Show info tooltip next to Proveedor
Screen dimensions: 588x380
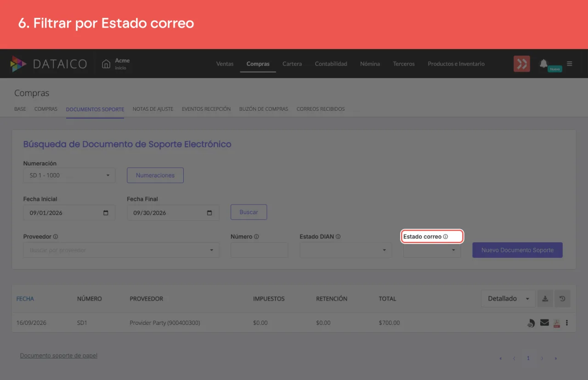pyautogui.click(x=56, y=237)
